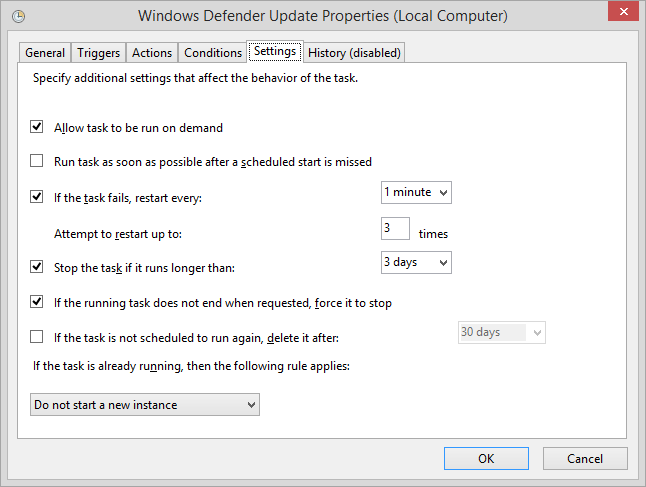Image resolution: width=646 pixels, height=487 pixels.
Task: Open the 1 minute restart interval dropdown
Action: tap(416, 192)
